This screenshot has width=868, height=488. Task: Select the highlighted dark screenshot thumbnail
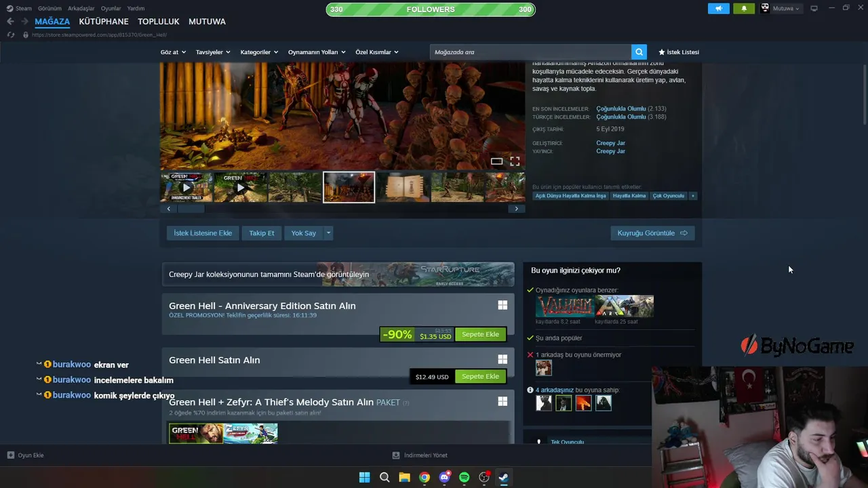tap(349, 187)
